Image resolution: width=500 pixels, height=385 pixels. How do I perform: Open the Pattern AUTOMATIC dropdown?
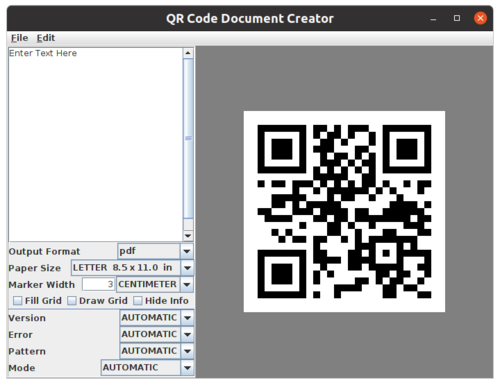click(157, 351)
